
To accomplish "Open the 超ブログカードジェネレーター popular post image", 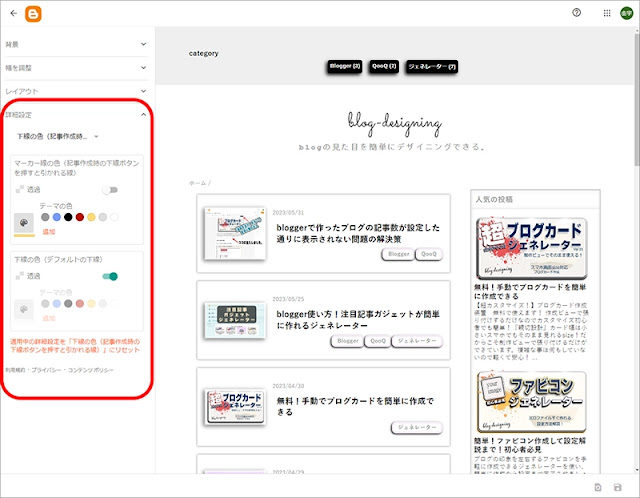I will [x=531, y=249].
